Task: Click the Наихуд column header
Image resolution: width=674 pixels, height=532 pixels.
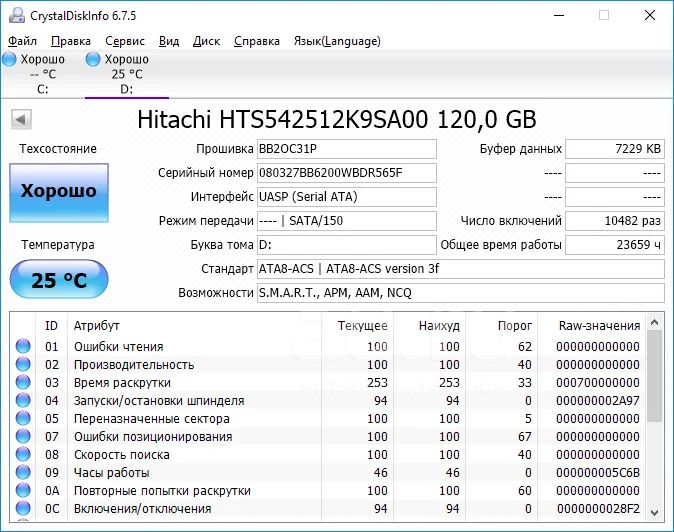Action: click(429, 326)
